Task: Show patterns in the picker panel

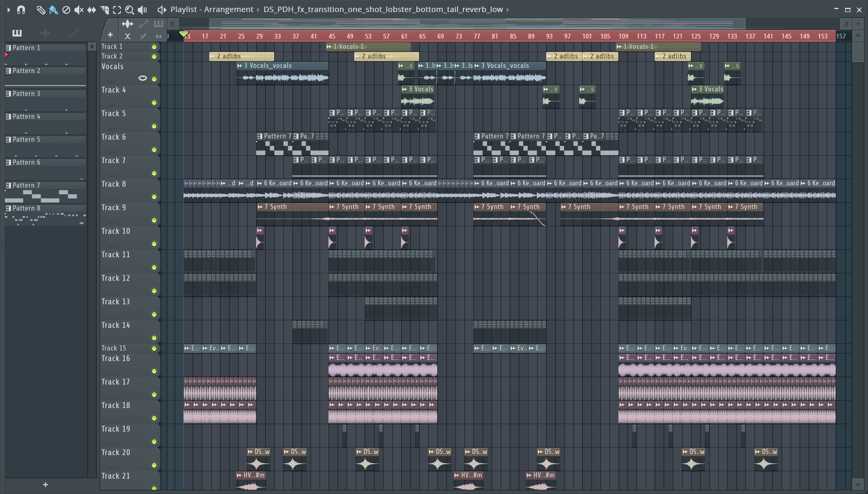Action: pos(17,33)
